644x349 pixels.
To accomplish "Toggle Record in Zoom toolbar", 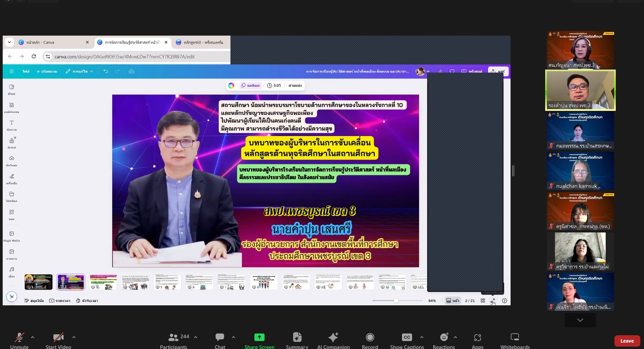I will point(370,340).
